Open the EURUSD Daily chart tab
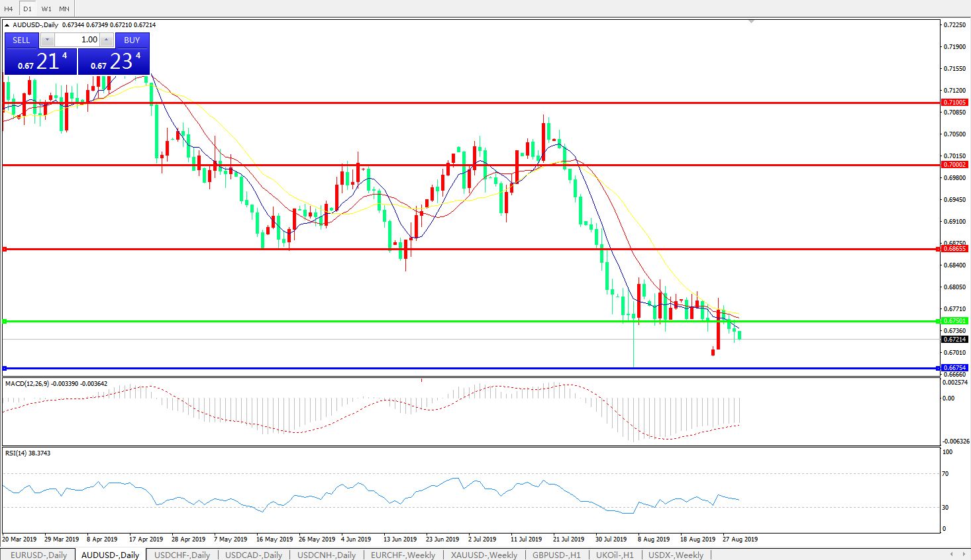Screen dimensions: 971x560 pyautogui.click(x=38, y=555)
